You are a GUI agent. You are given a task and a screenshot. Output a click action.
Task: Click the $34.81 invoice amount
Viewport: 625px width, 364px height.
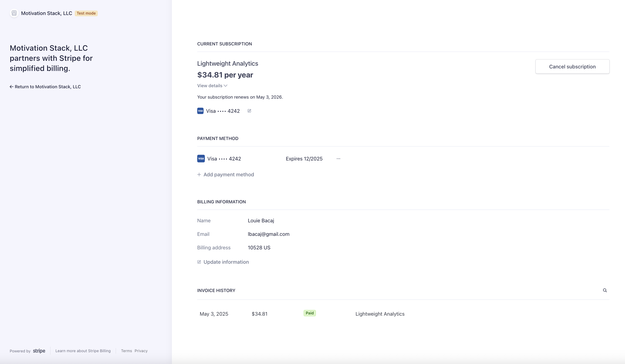click(260, 314)
